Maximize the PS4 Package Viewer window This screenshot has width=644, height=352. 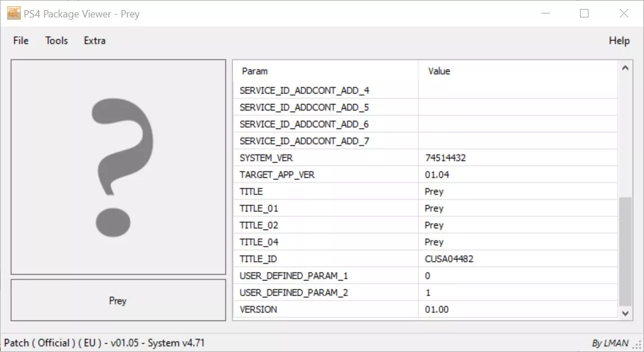coord(584,13)
